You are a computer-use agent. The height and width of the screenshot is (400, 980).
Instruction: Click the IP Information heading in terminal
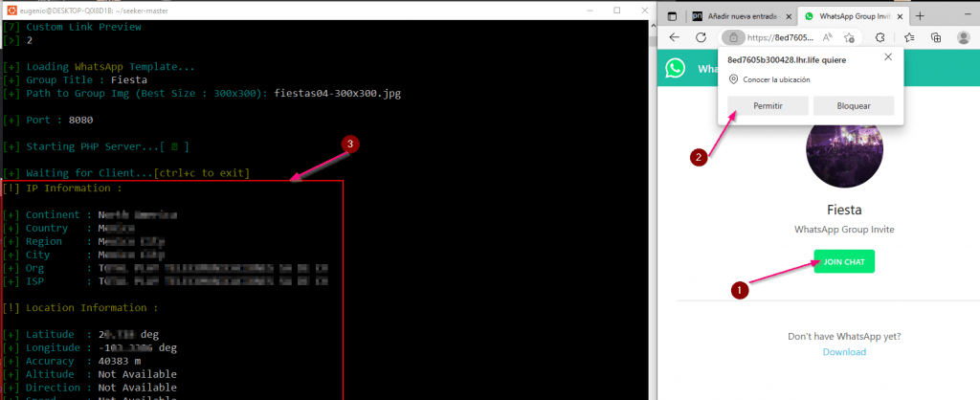pos(62,188)
